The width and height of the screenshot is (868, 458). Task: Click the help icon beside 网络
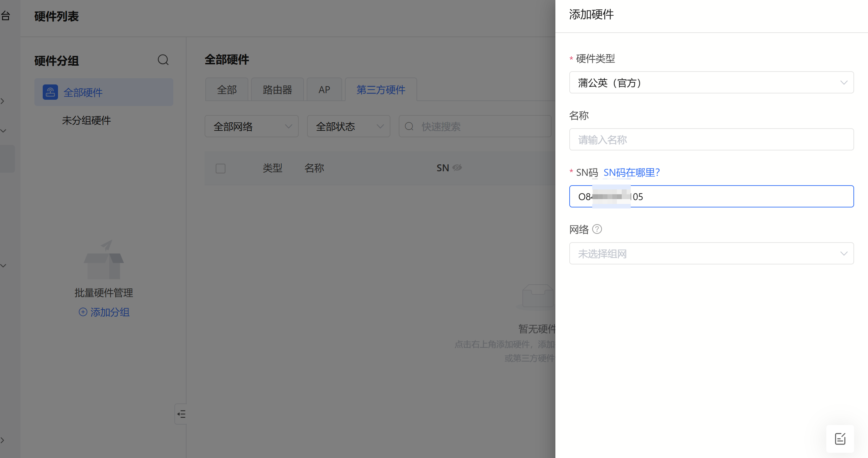(x=597, y=229)
